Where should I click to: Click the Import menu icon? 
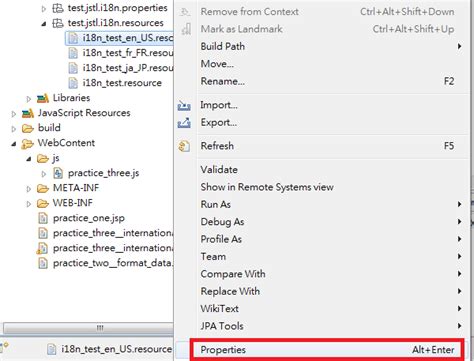click(x=184, y=106)
